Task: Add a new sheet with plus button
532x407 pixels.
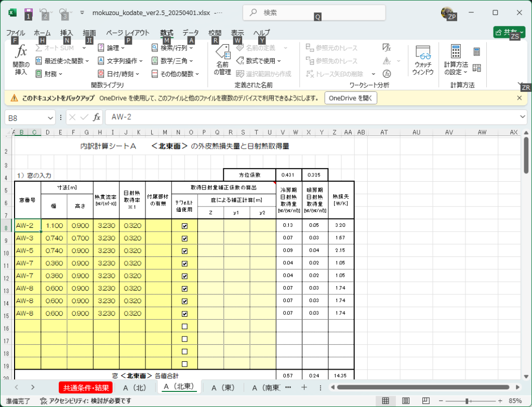Action: (304, 387)
